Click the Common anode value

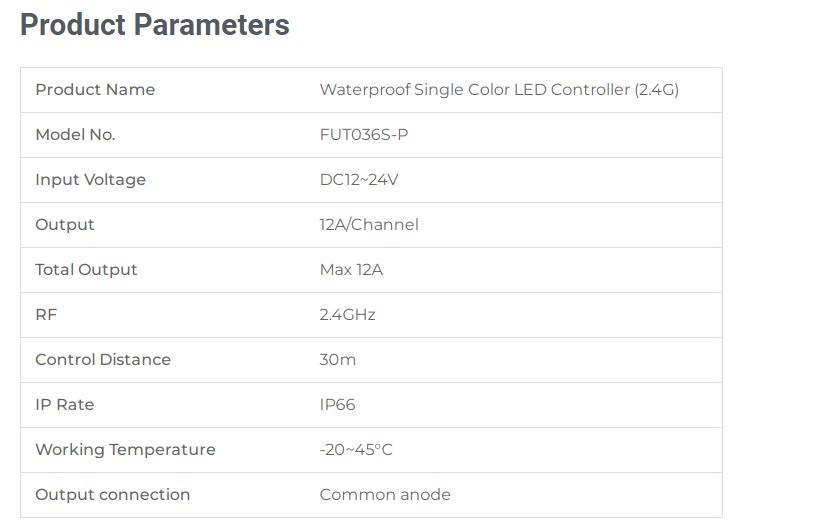(385, 495)
